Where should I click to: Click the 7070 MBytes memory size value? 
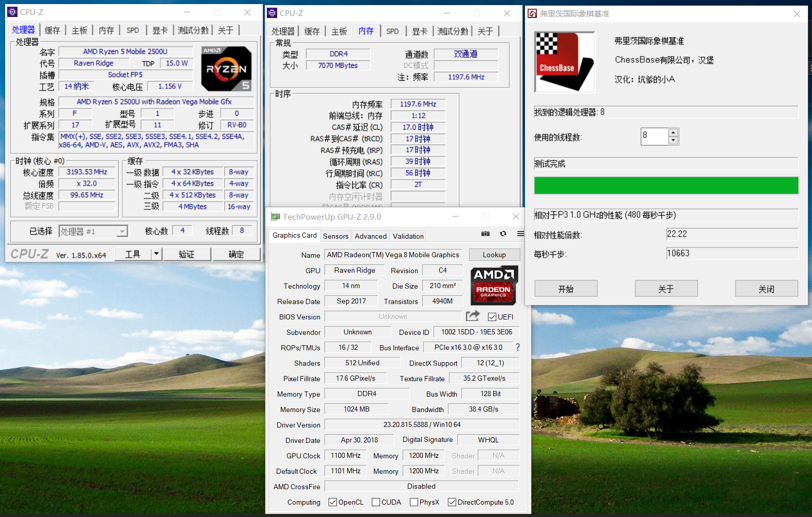pos(338,65)
